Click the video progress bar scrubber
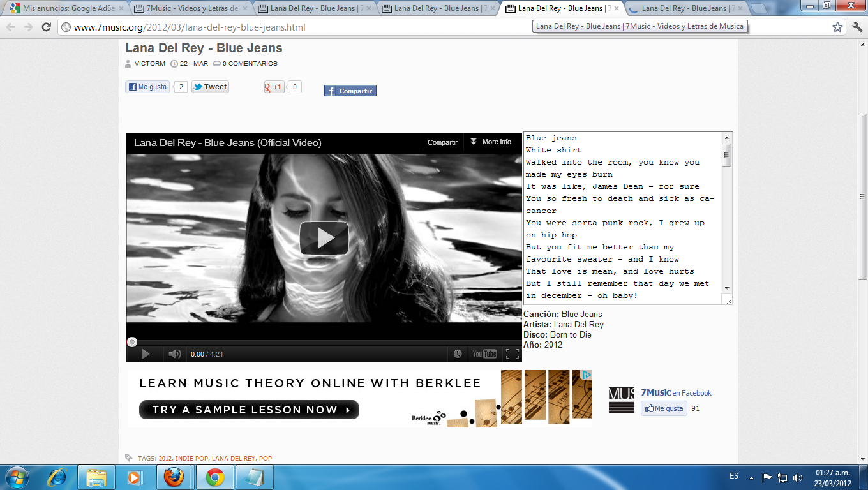Viewport: 868px width, 490px height. coord(131,342)
